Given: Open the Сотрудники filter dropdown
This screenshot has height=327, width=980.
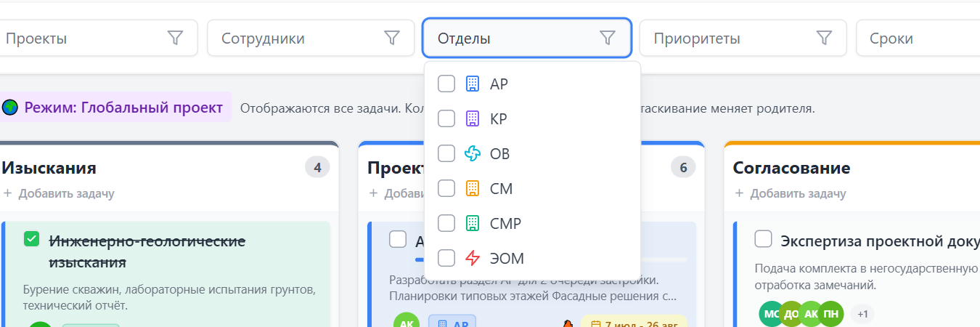Looking at the screenshot, I should coord(311,38).
